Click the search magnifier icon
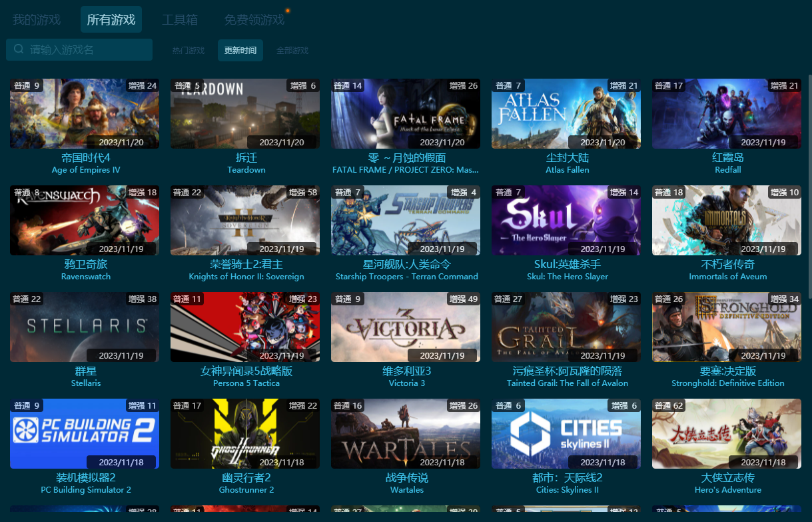The image size is (812, 522). coord(19,49)
